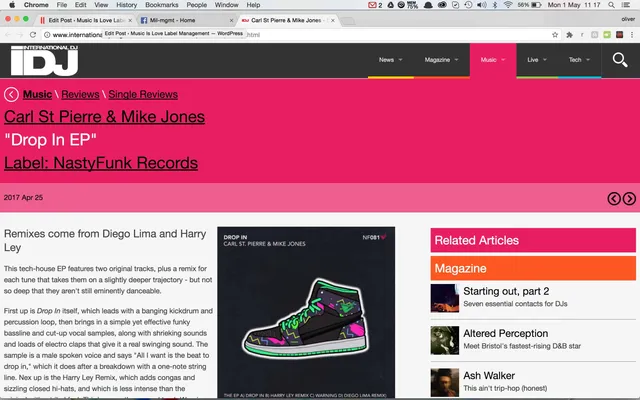This screenshot has height=400, width=640.
Task: Click the orange Magazine section header
Action: point(533,268)
